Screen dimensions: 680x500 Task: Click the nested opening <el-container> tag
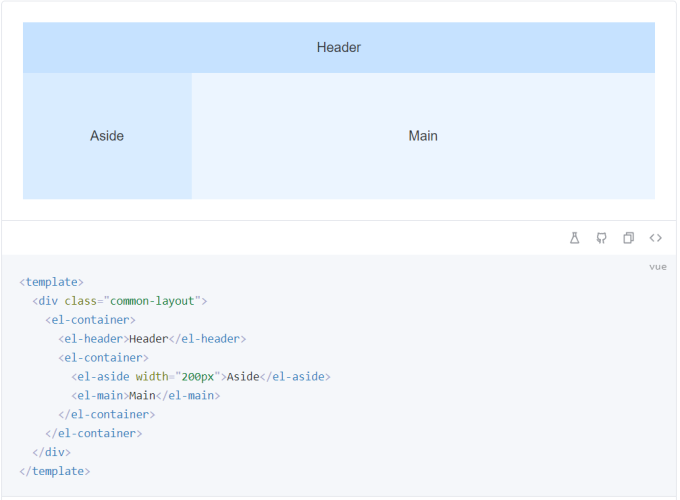(x=103, y=358)
